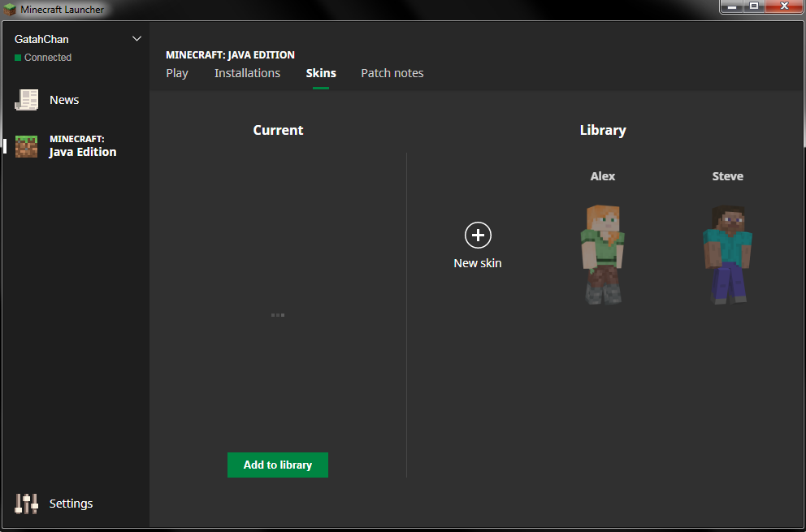806x532 pixels.
Task: Click the News sidebar label
Action: point(64,100)
